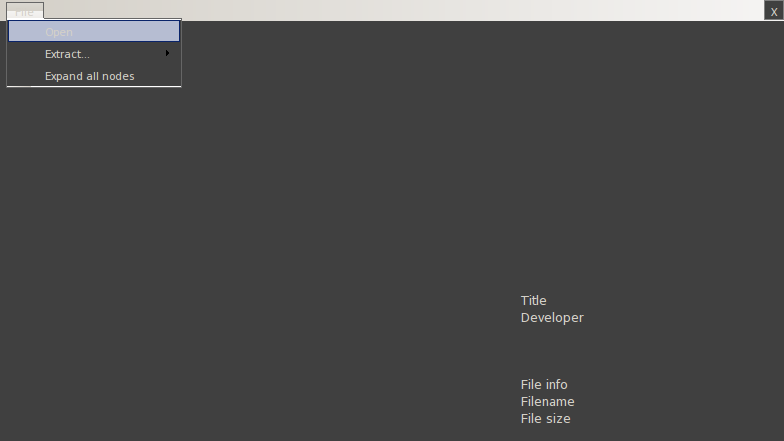Select the File size label
Screen dimensions: 784x441
546,418
